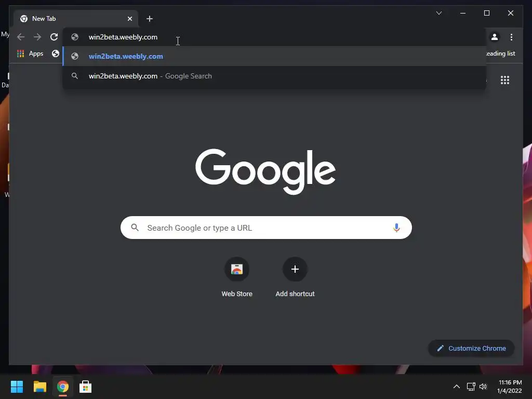Close the New Tab tab

coord(130,19)
